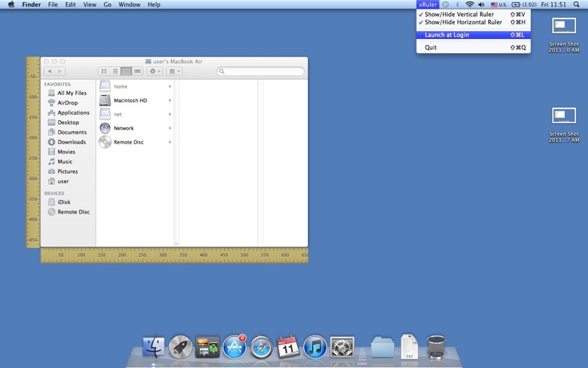Screen dimensions: 588x368
Task: Click the Wi-Fi status menu icon
Action: click(x=470, y=4)
